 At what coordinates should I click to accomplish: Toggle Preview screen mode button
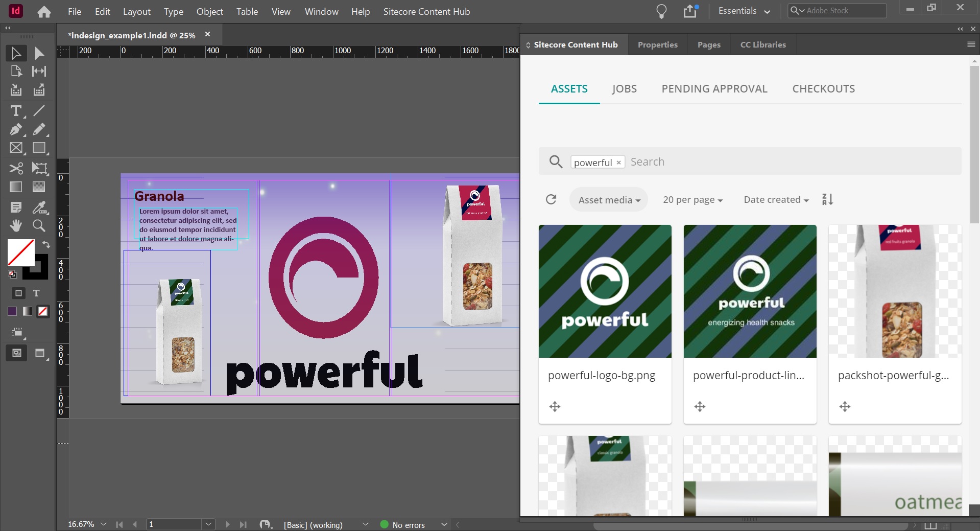pyautogui.click(x=40, y=353)
